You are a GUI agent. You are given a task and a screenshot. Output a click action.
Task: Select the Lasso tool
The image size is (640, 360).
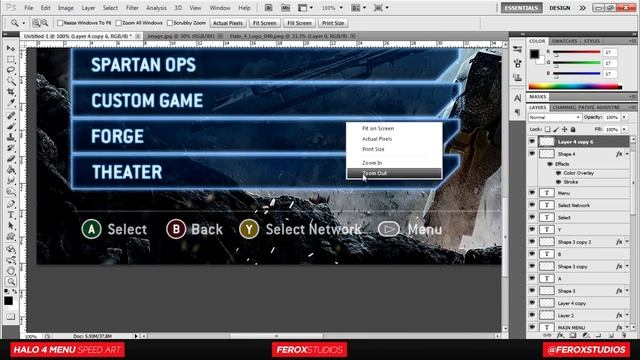(11, 70)
